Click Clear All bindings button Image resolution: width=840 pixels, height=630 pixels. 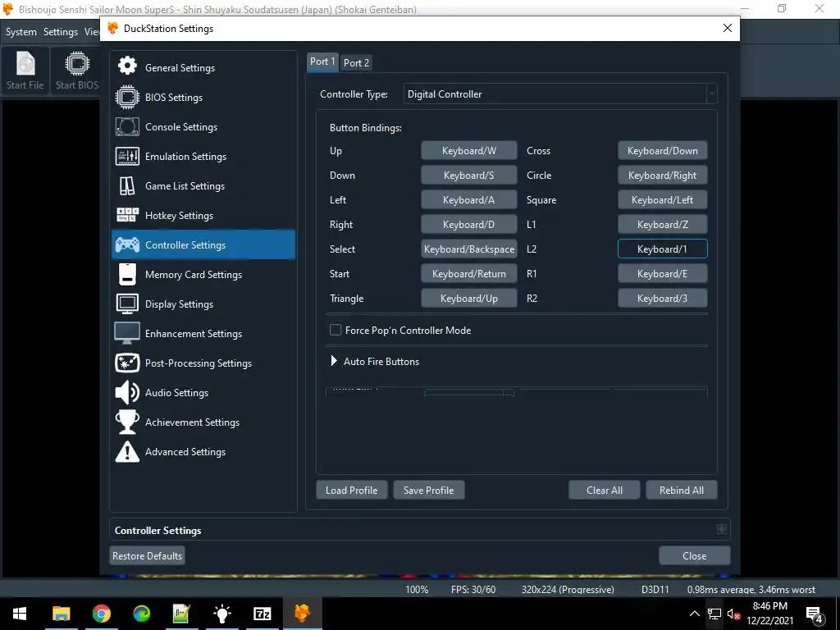605,491
